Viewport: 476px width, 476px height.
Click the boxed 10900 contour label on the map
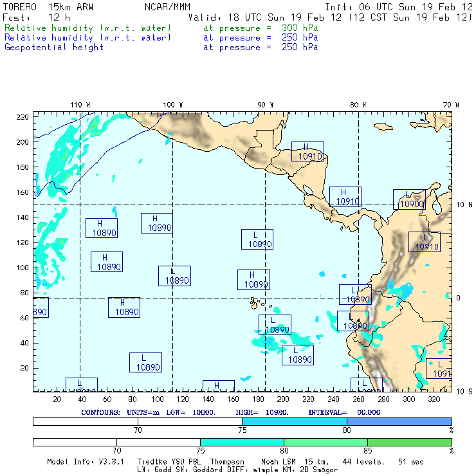point(411,203)
